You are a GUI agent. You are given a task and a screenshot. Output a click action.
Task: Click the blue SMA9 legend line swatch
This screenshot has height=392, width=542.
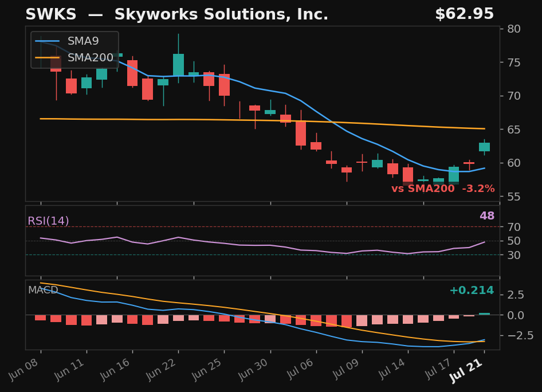tap(48, 41)
